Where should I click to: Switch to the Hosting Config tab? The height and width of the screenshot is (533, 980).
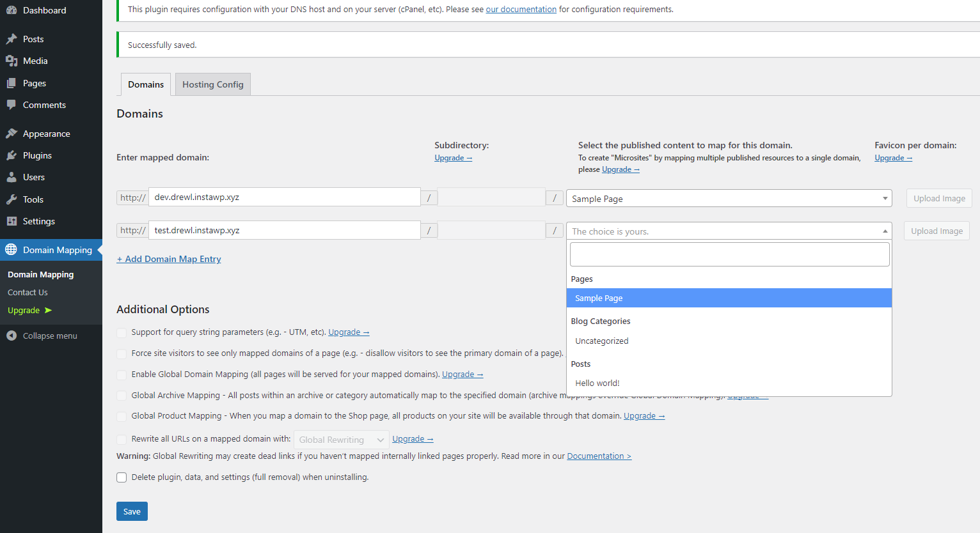tap(212, 84)
